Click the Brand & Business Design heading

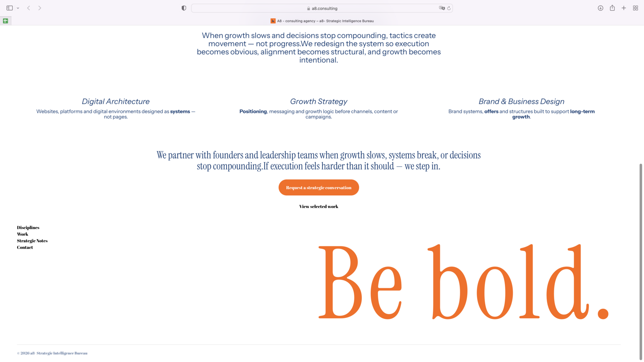click(x=521, y=102)
